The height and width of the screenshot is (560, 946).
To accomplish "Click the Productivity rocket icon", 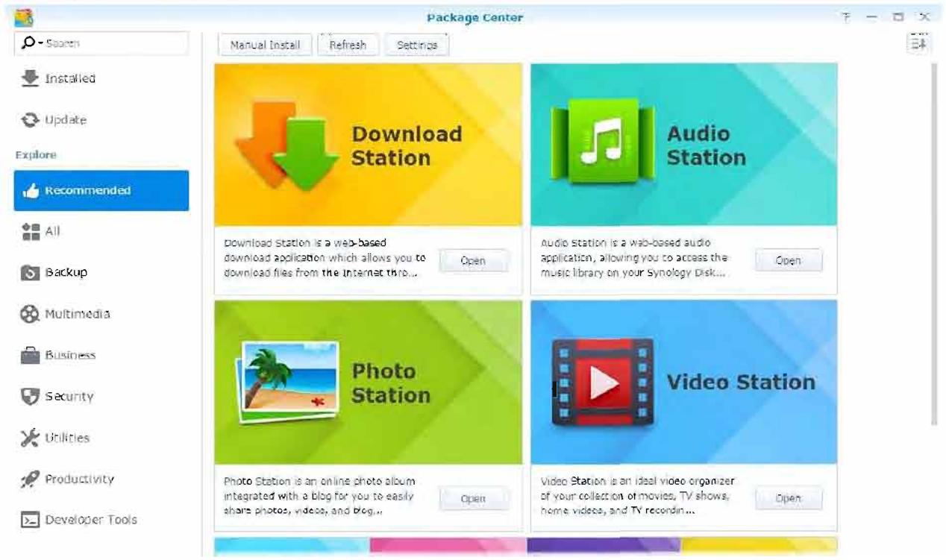I will [30, 479].
